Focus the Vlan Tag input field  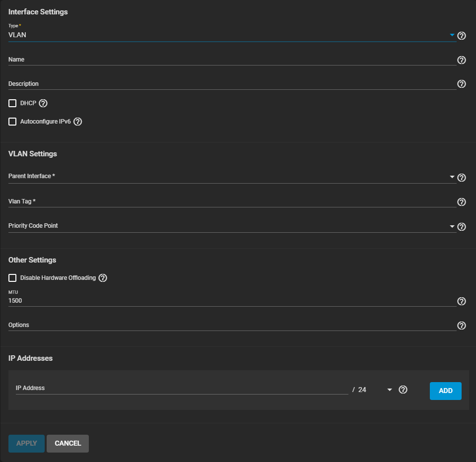(x=228, y=201)
